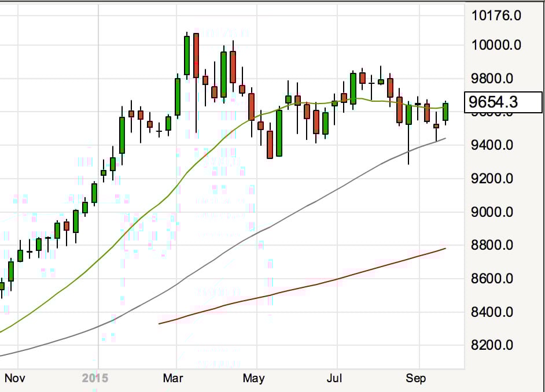Select the 2015 year marker
This screenshot has height=392, width=545.
(x=94, y=379)
